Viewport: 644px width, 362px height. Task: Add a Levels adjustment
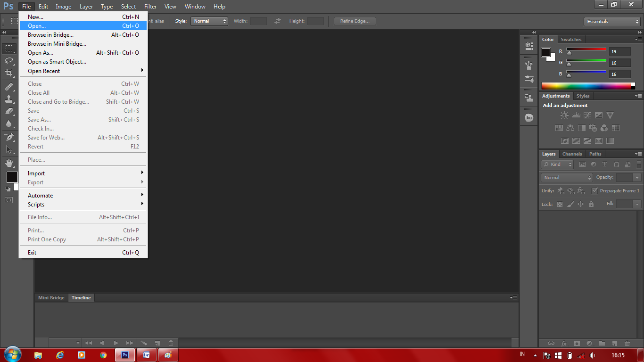pyautogui.click(x=576, y=115)
